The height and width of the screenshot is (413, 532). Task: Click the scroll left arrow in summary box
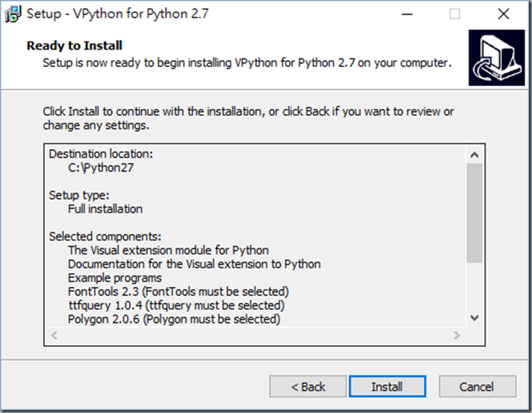click(x=54, y=335)
